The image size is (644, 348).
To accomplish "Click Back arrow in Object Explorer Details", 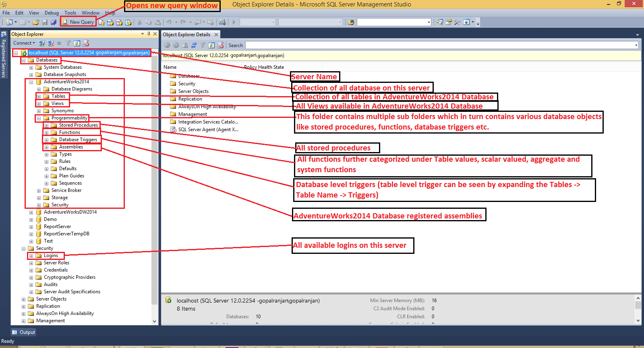I will point(167,45).
